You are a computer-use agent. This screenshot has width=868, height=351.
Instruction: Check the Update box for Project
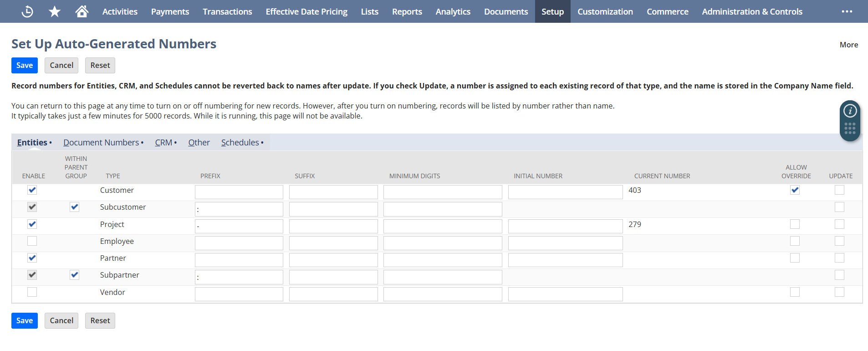click(839, 224)
